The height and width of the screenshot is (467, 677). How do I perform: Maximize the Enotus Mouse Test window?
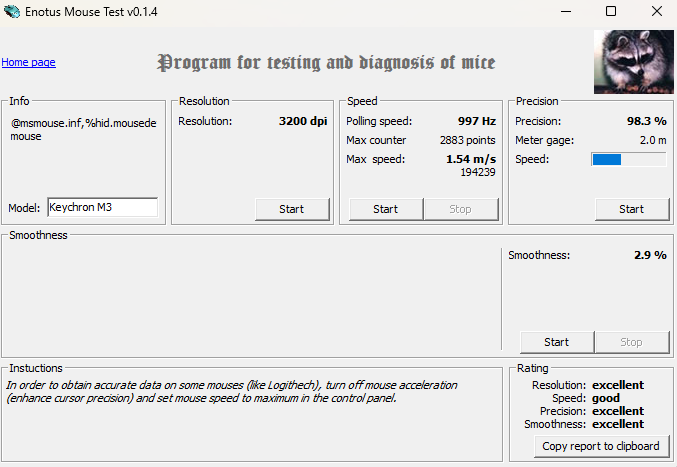point(611,12)
